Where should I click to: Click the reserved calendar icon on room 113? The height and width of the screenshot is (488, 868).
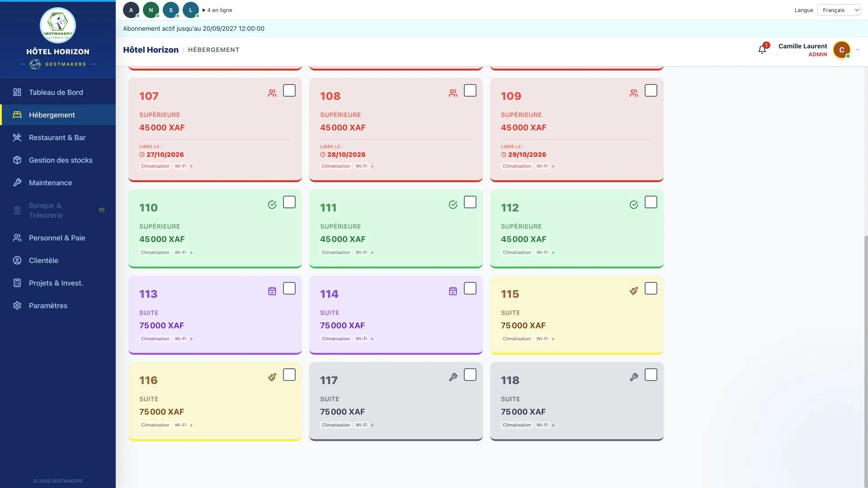pyautogui.click(x=272, y=291)
